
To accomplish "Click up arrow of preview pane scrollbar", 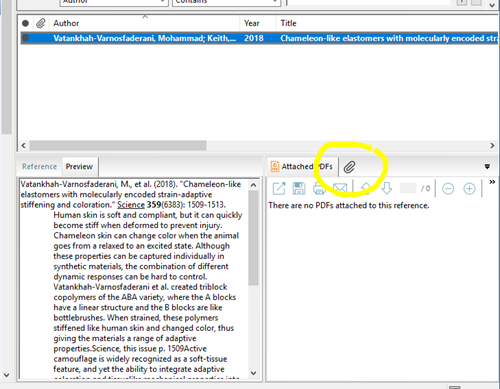I will [x=253, y=185].
